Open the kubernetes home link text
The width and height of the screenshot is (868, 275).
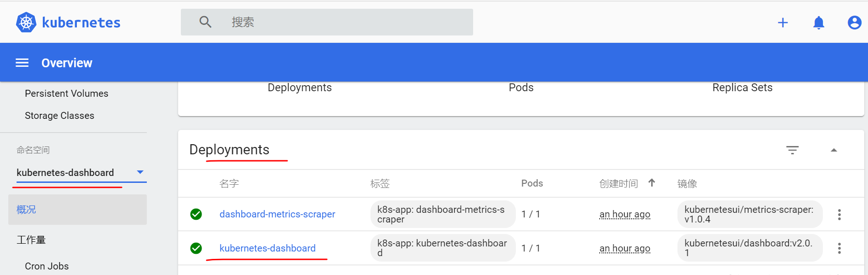[x=81, y=23]
